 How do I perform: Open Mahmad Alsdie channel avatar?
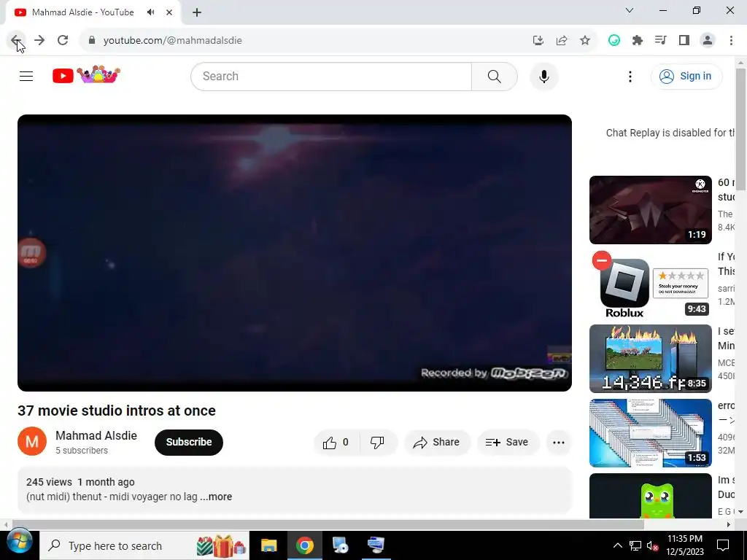pyautogui.click(x=32, y=441)
